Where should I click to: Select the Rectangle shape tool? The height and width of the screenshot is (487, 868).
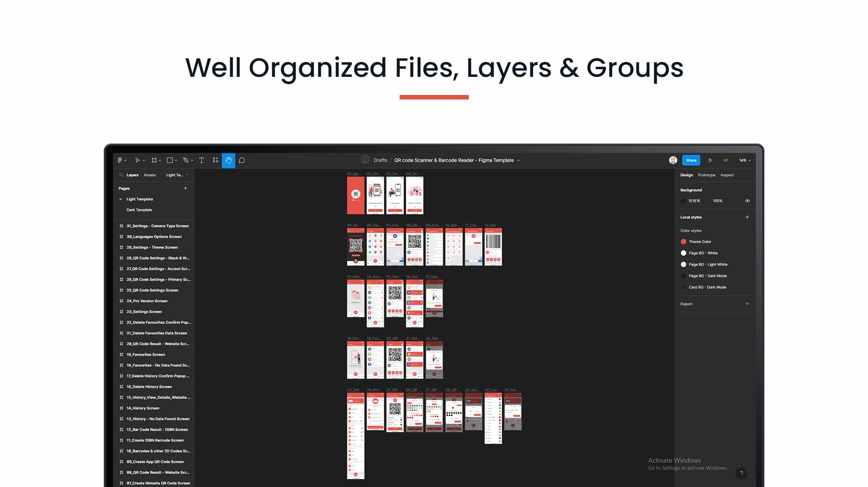coord(170,160)
